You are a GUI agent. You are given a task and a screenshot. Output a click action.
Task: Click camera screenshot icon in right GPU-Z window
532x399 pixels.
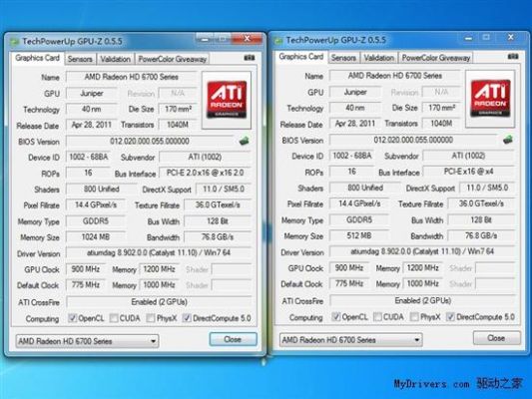[x=513, y=56]
